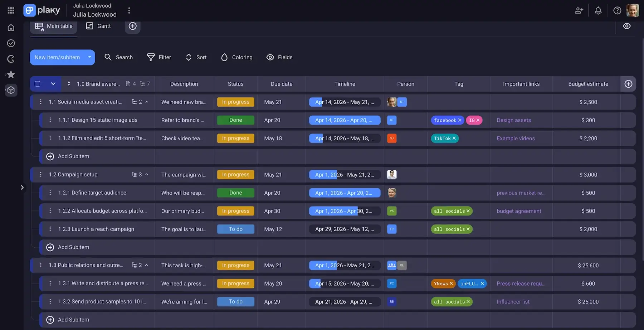644x330 pixels.
Task: Remove the TikTok tag from the film task
Action: click(x=454, y=138)
